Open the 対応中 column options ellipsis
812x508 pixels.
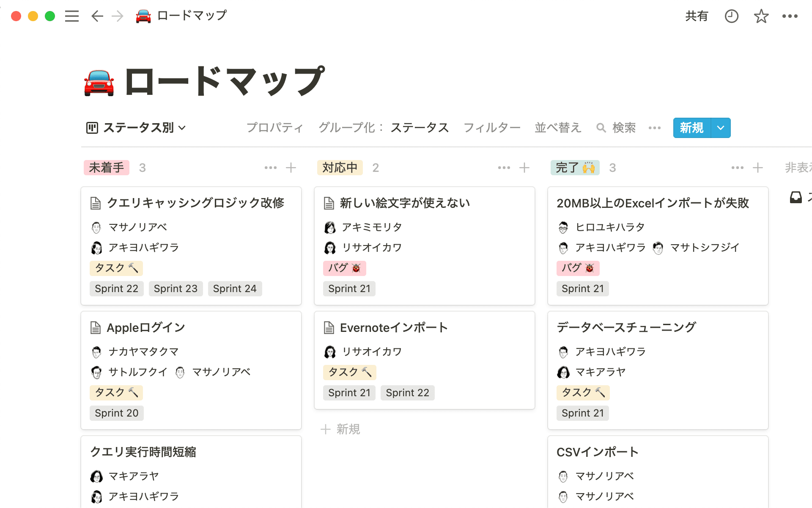click(x=504, y=168)
